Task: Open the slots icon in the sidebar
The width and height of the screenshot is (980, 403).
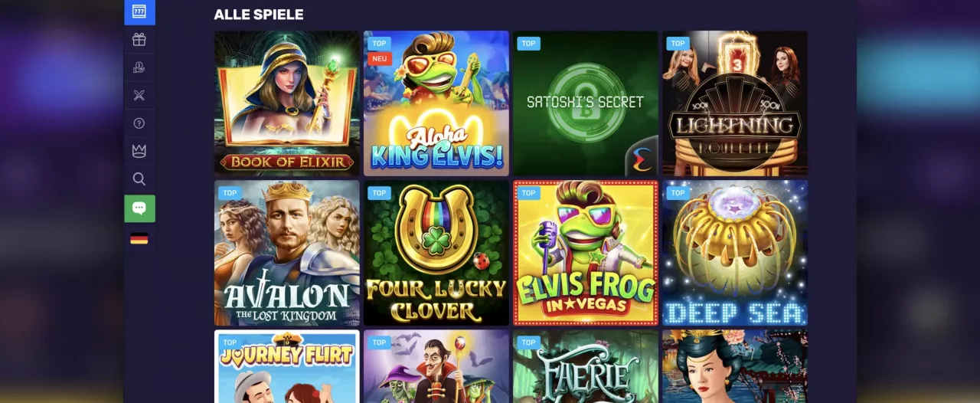Action: [139, 12]
